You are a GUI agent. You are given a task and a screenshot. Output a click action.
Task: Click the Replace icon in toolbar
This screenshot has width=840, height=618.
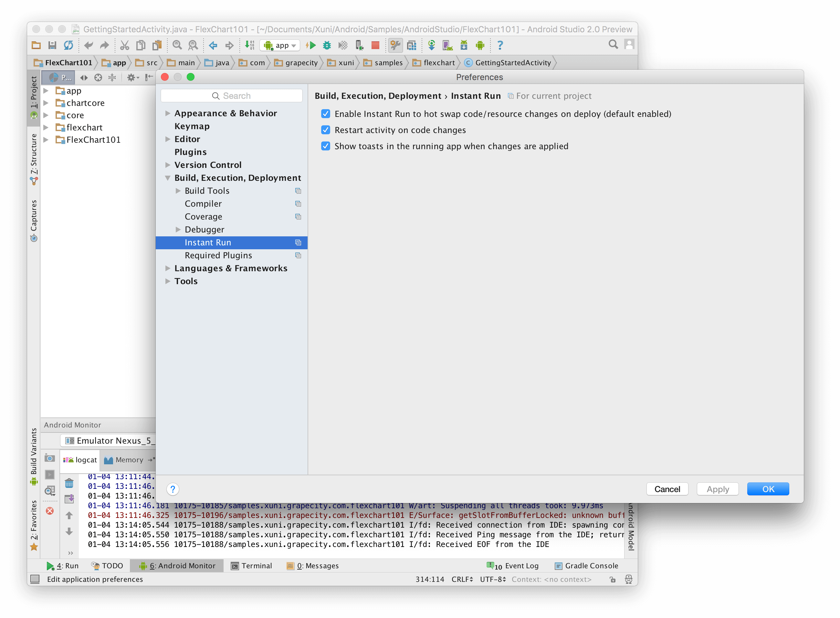(193, 45)
